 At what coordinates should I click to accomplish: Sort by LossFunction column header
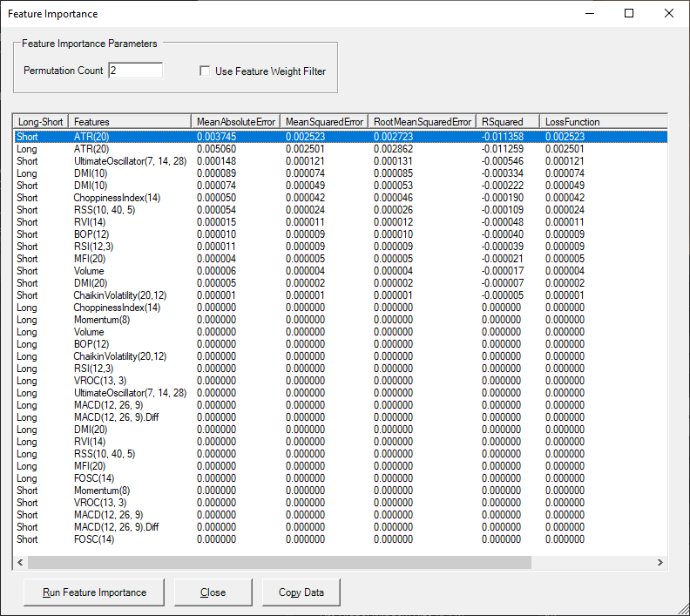point(603,121)
